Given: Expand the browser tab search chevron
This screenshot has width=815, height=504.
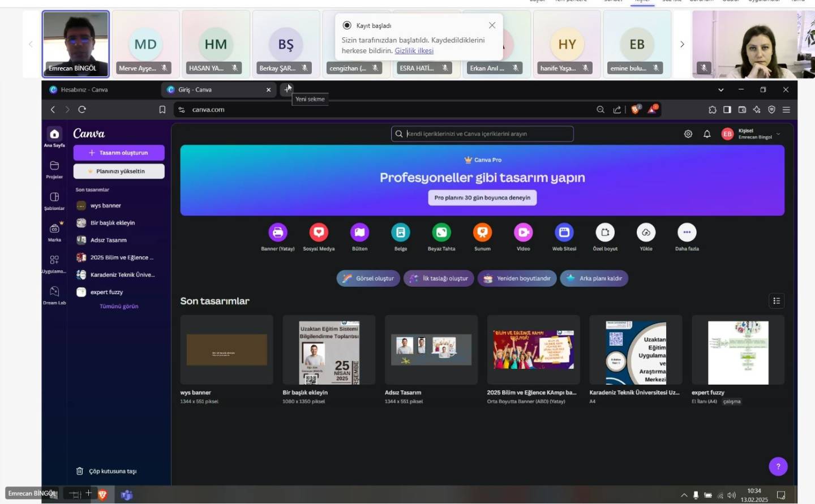Looking at the screenshot, I should (720, 90).
